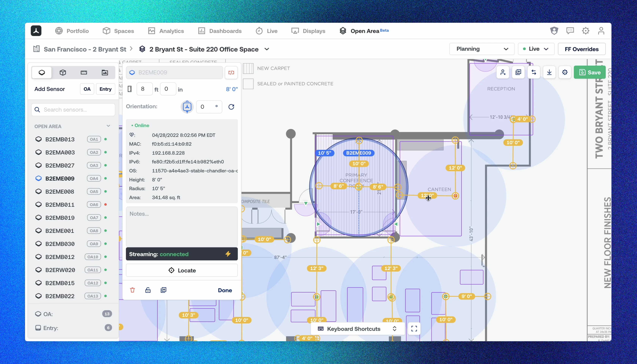Image resolution: width=637 pixels, height=364 pixels.
Task: Click the unlock sensor padlock icon
Action: pyautogui.click(x=148, y=290)
